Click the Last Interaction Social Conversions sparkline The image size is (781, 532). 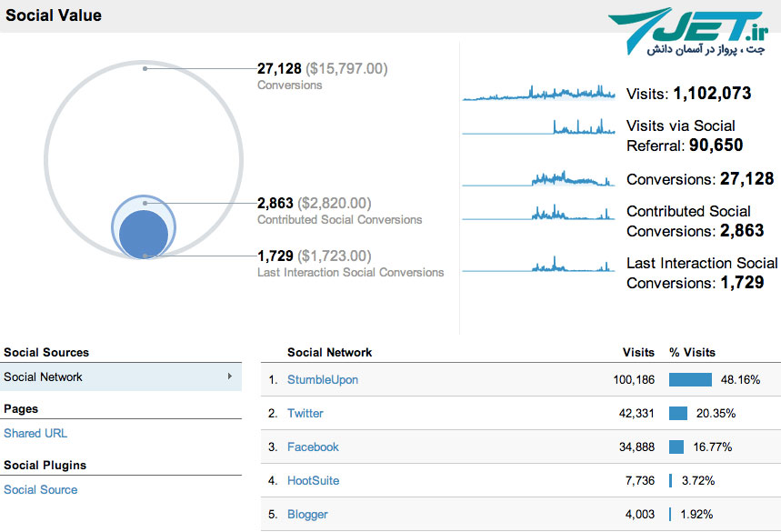[x=539, y=264]
